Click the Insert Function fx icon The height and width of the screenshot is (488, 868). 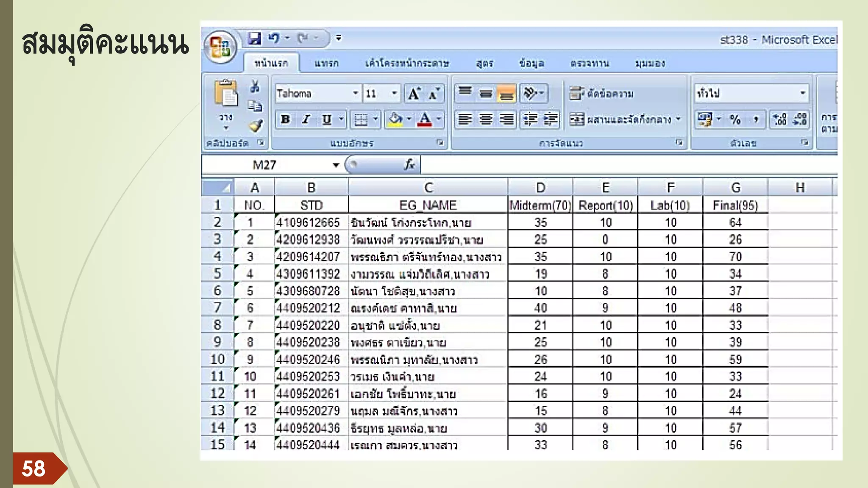pos(409,165)
